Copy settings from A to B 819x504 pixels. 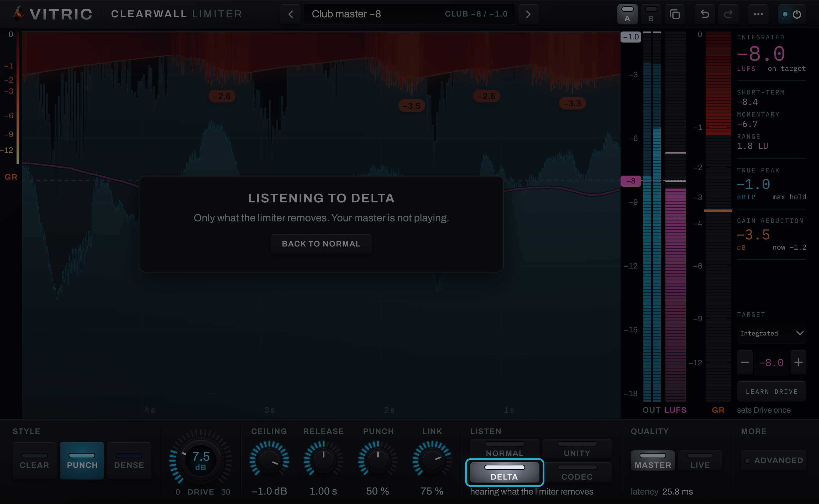point(675,14)
